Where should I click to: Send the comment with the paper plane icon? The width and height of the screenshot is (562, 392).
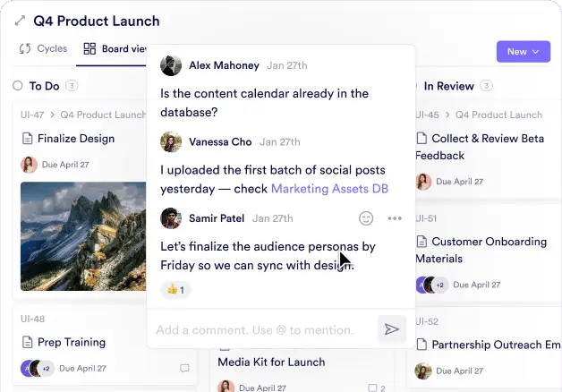click(x=391, y=329)
